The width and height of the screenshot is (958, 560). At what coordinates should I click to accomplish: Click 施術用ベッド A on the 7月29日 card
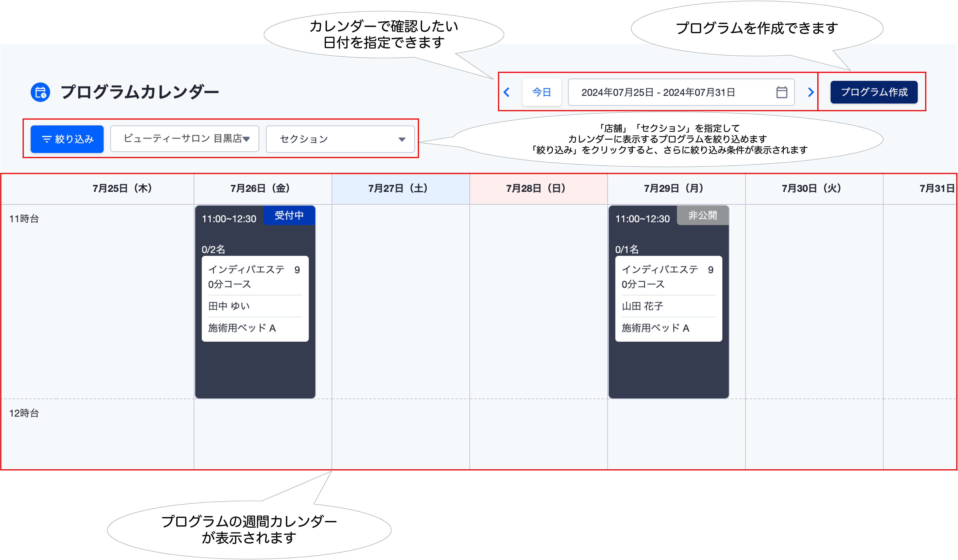(655, 328)
